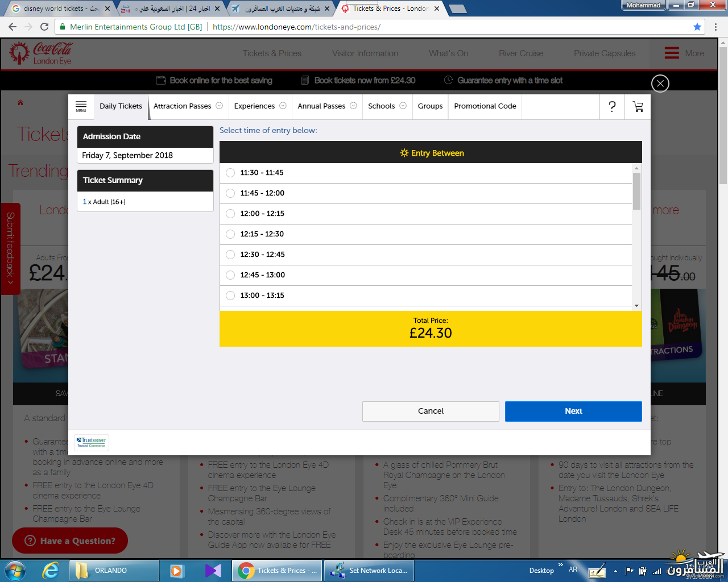Click the Desktop toolbar chevron in taskbar
The width and height of the screenshot is (728, 582).
pyautogui.click(x=561, y=565)
